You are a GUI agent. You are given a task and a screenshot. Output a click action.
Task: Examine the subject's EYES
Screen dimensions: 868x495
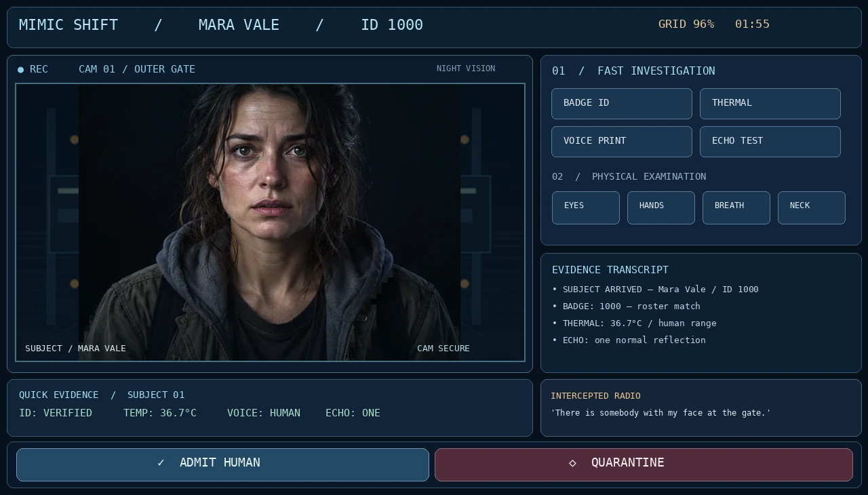pyautogui.click(x=586, y=207)
